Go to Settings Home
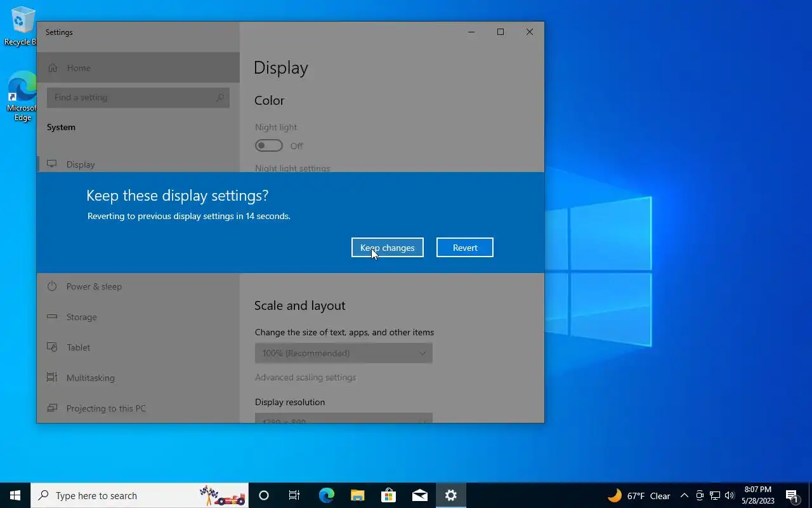This screenshot has width=812, height=508. click(x=138, y=68)
